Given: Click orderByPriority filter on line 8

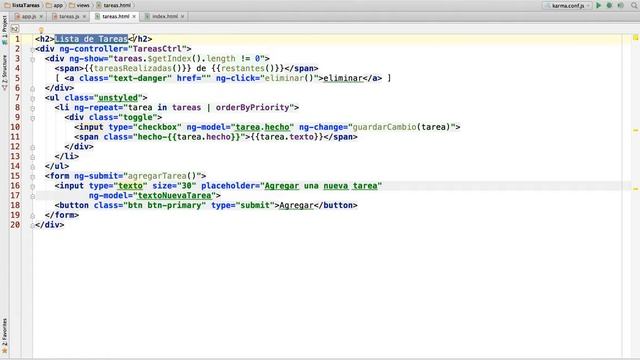Looking at the screenshot, I should 252,107.
